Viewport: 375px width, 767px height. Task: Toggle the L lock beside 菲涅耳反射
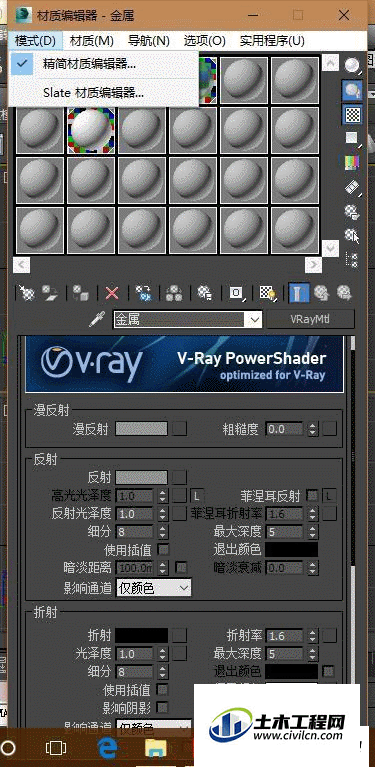click(x=330, y=496)
